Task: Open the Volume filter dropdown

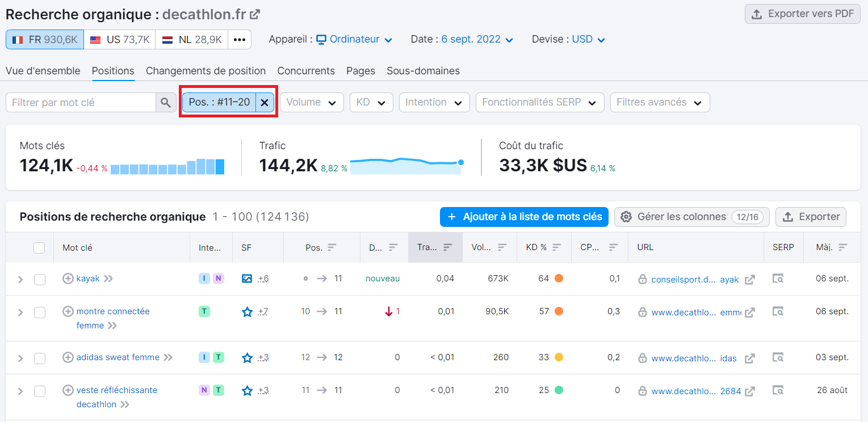Action: click(x=312, y=103)
